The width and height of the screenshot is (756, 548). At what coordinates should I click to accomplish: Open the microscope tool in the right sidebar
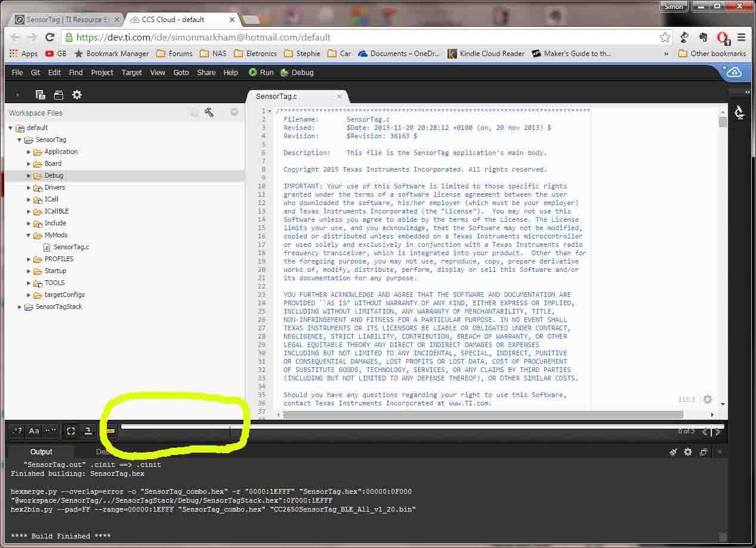click(x=739, y=112)
